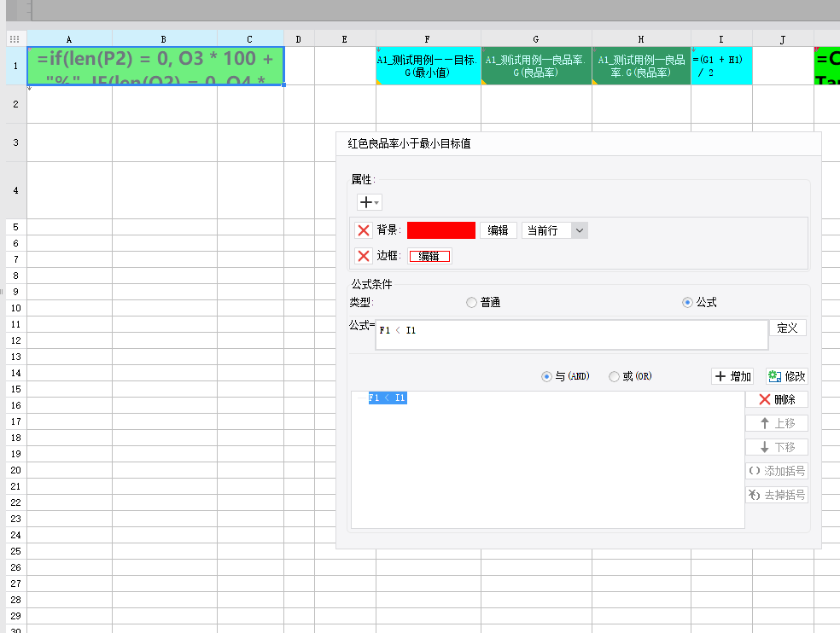Click cell I1 with =(G1 + H1) / 2

tap(721, 66)
